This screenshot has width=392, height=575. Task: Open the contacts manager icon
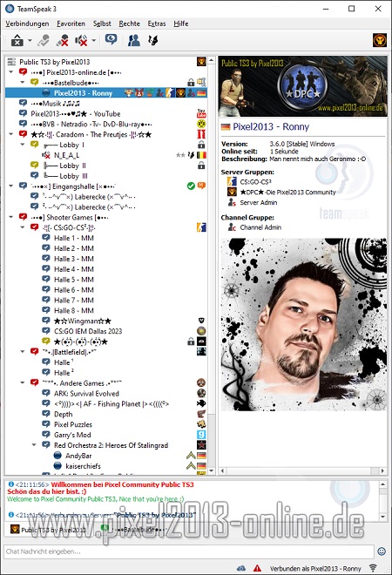click(134, 40)
